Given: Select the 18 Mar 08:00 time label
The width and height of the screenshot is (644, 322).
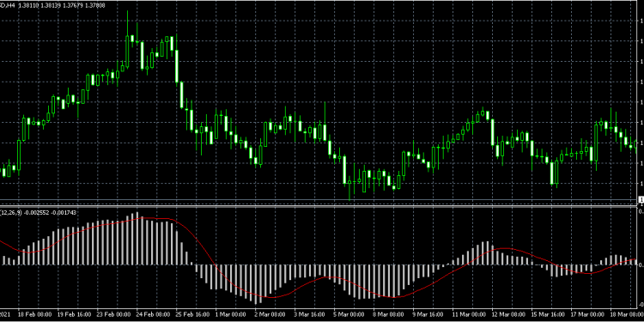Looking at the screenshot, I should tap(626, 314).
